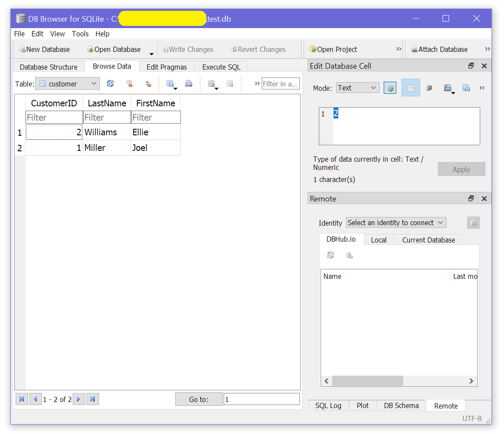Click the export cell to file icon

(x=466, y=88)
